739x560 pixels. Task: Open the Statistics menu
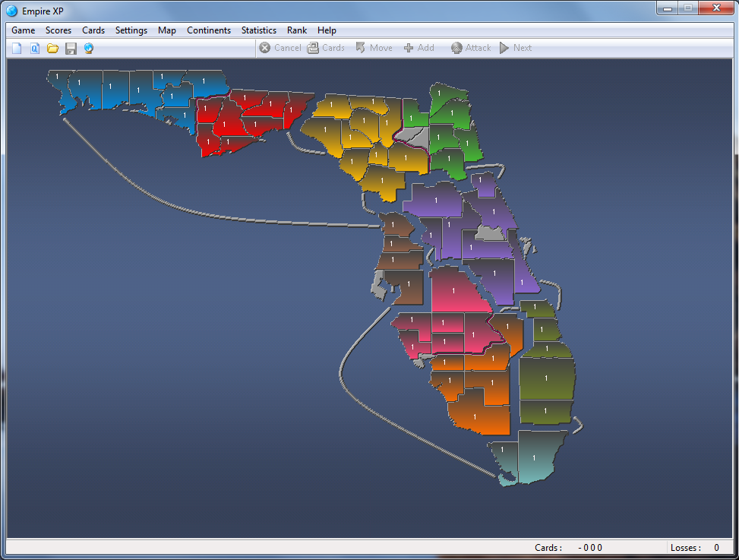[x=259, y=30]
